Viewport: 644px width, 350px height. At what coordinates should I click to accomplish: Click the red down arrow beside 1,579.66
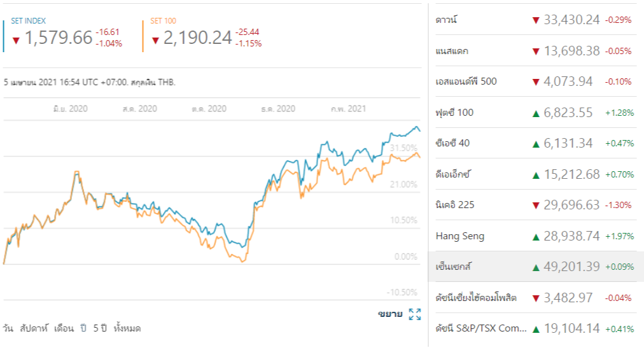click(16, 41)
